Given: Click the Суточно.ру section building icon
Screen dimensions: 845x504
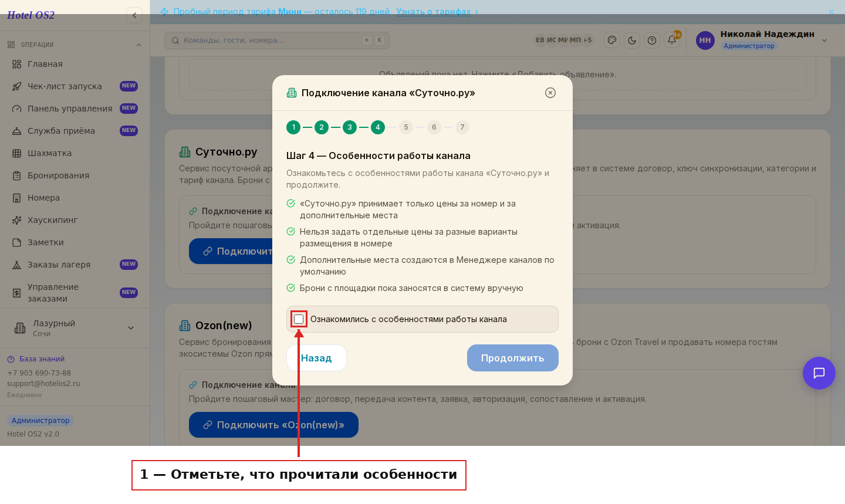Looking at the screenshot, I should tap(185, 152).
